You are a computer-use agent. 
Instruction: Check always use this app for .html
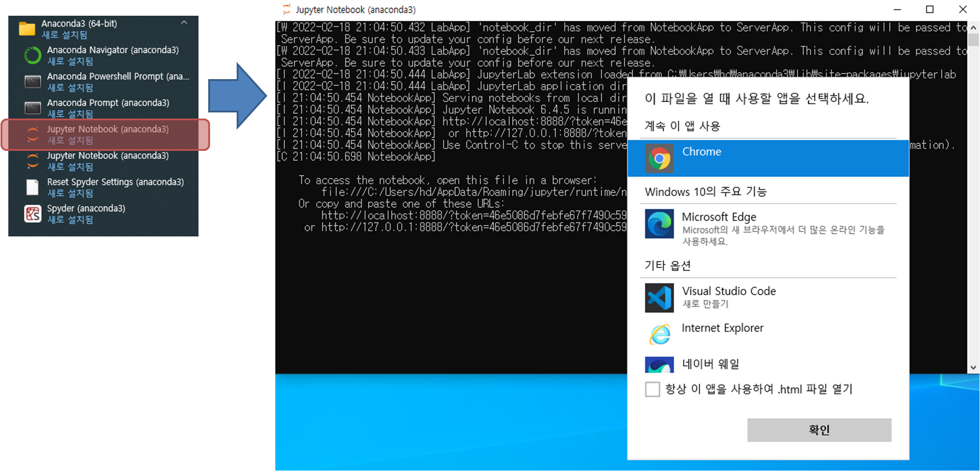pyautogui.click(x=652, y=389)
